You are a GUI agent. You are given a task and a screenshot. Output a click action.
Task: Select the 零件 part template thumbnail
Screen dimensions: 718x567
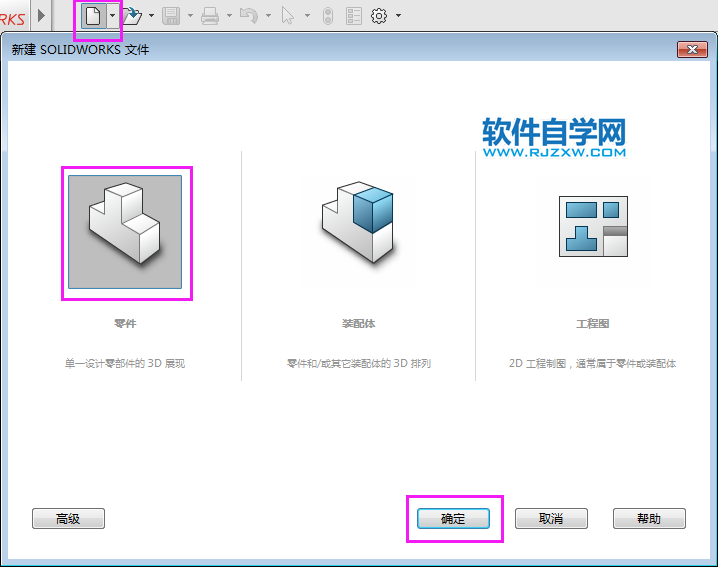[x=125, y=232]
